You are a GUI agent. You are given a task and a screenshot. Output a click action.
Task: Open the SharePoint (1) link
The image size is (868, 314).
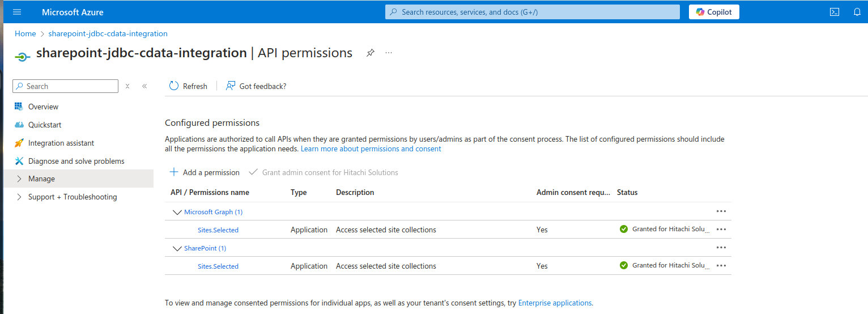(205, 248)
